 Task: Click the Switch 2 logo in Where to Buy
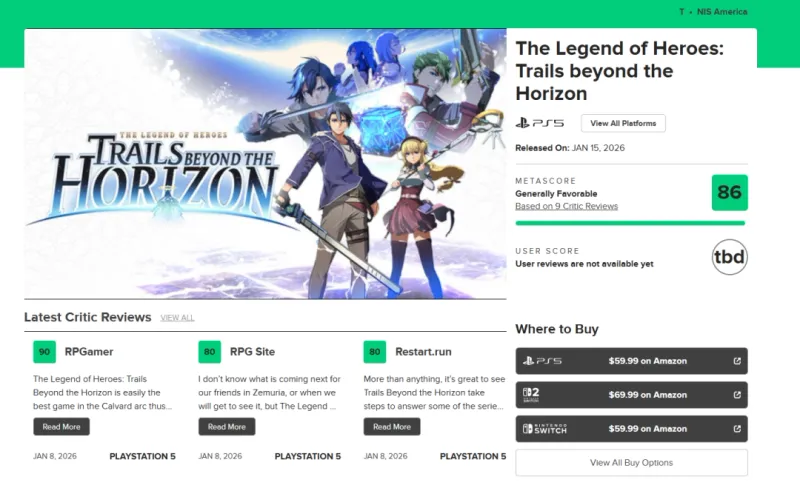pyautogui.click(x=531, y=395)
